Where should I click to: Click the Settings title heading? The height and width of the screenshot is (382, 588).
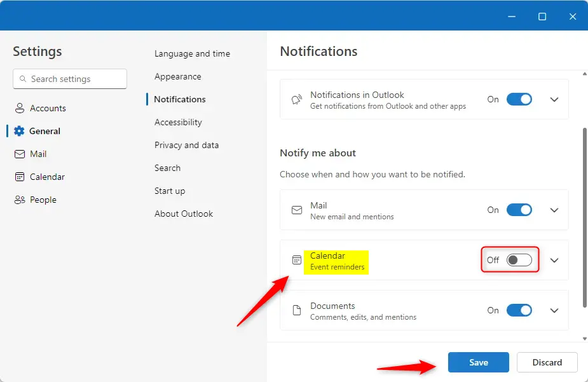coord(37,51)
